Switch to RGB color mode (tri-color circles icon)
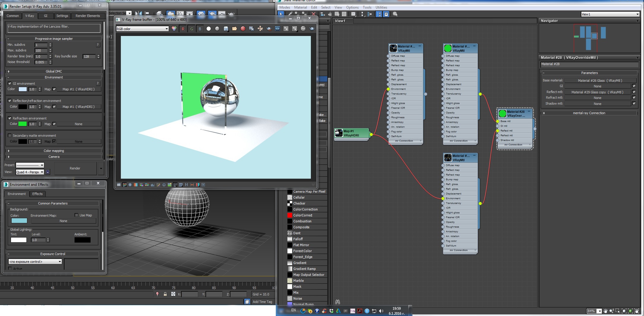This screenshot has width=644, height=316. [x=174, y=29]
